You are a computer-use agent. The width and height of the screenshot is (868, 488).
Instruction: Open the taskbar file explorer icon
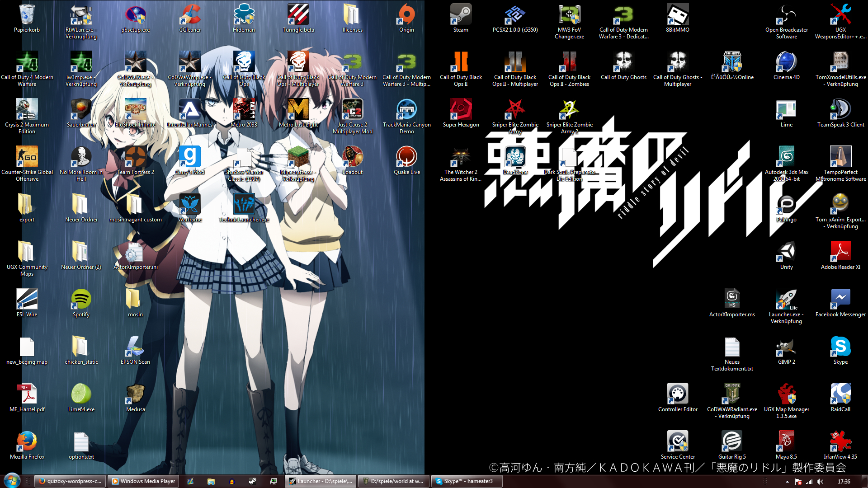[x=211, y=481]
